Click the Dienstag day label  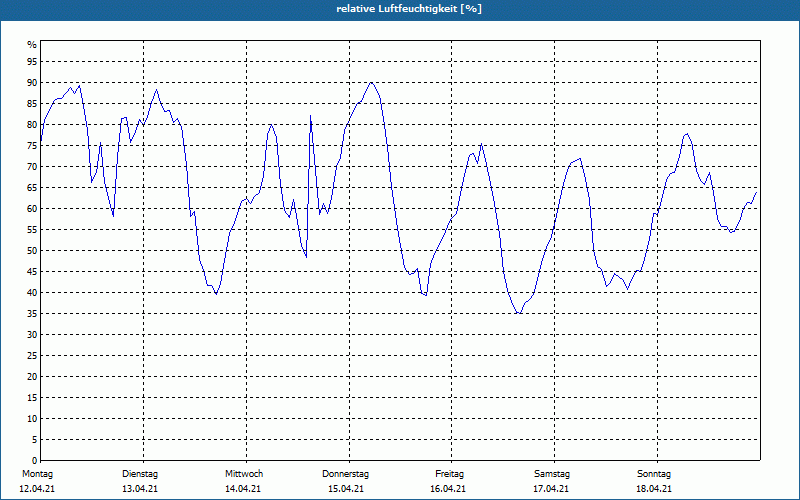140,474
